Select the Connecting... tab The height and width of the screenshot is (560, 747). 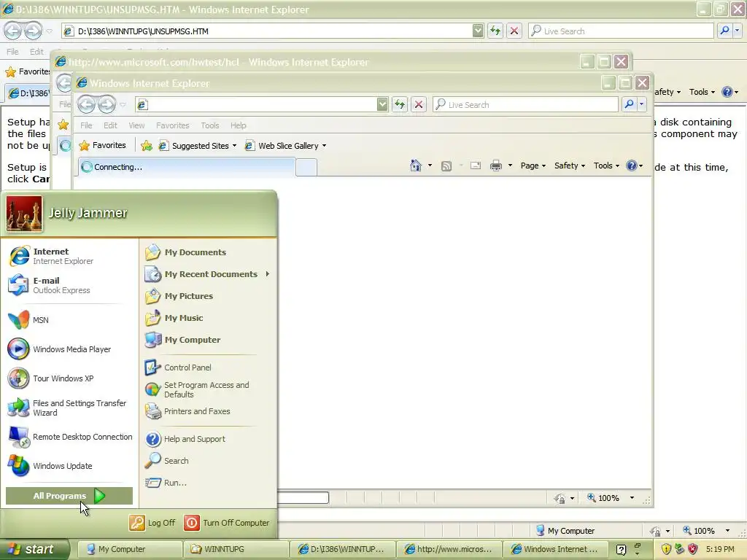[x=187, y=167]
